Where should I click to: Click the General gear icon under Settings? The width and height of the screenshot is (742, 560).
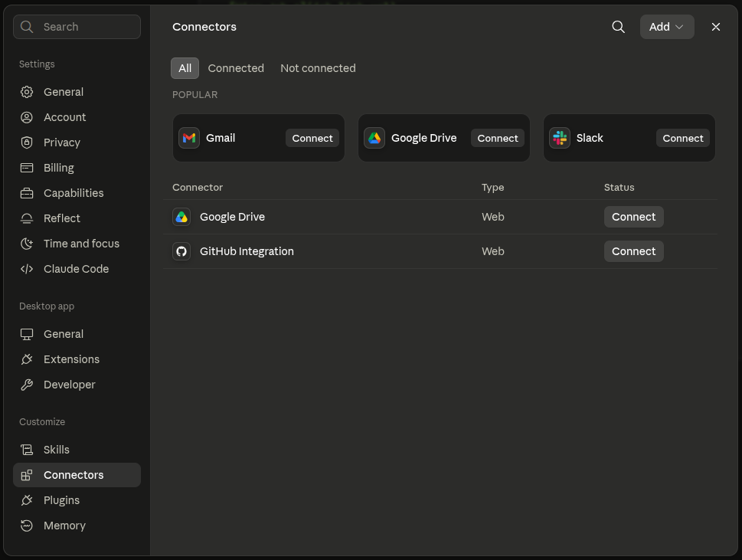(27, 92)
